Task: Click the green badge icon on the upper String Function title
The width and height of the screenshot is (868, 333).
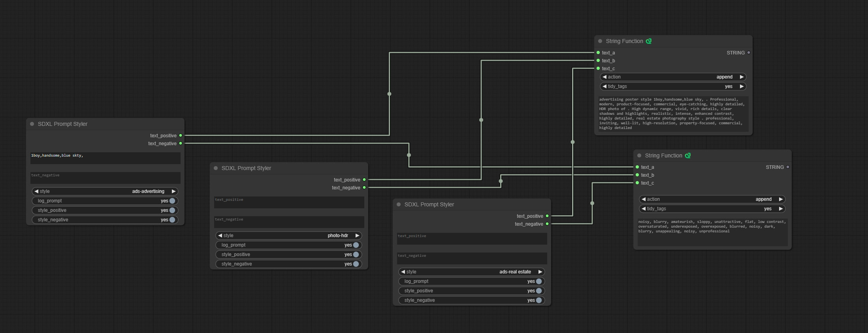Action: click(649, 41)
